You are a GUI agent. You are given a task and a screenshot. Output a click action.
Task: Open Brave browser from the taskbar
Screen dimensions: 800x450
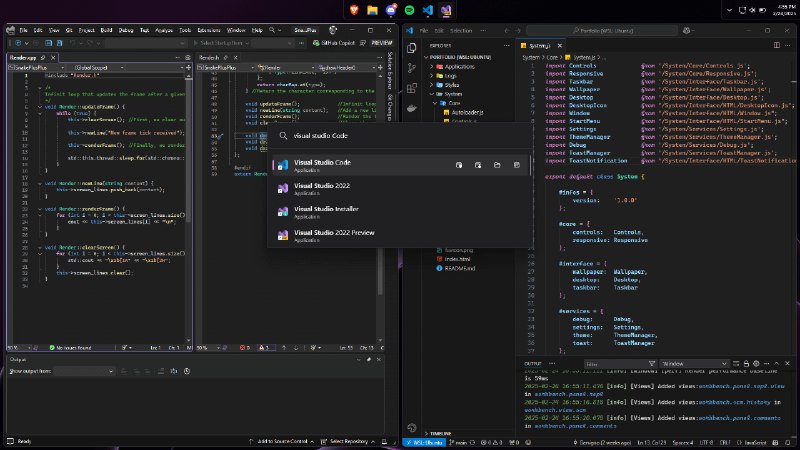354,10
